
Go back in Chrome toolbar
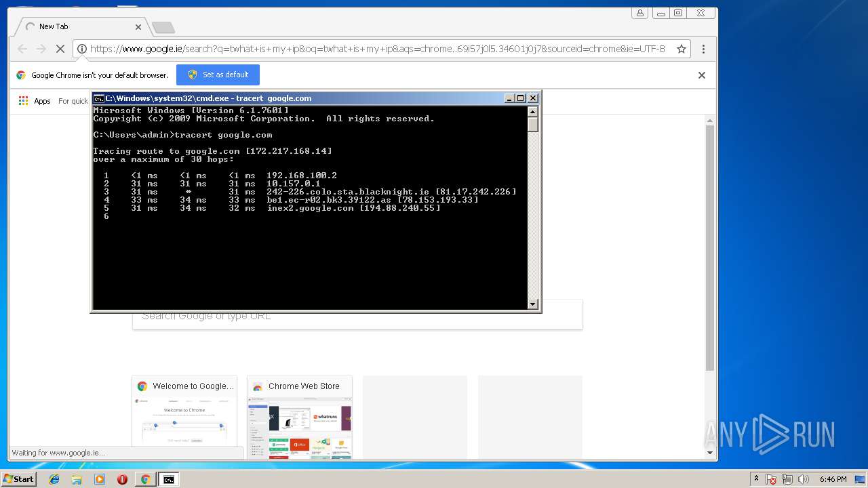pos(22,49)
